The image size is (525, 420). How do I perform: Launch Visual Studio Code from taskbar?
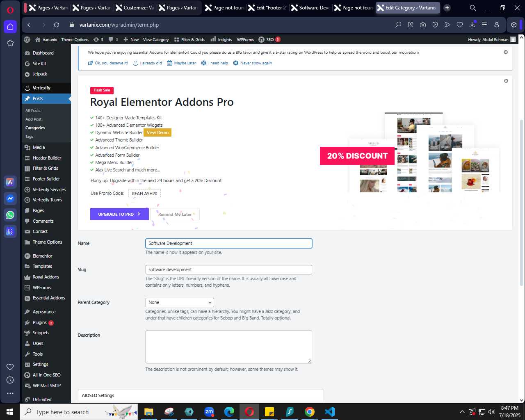coord(330,412)
